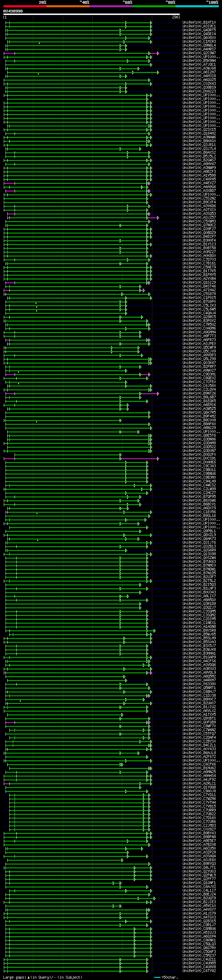Select hit UniRef100_Q4DEI4
The image size is (222, 980).
(199, 34)
